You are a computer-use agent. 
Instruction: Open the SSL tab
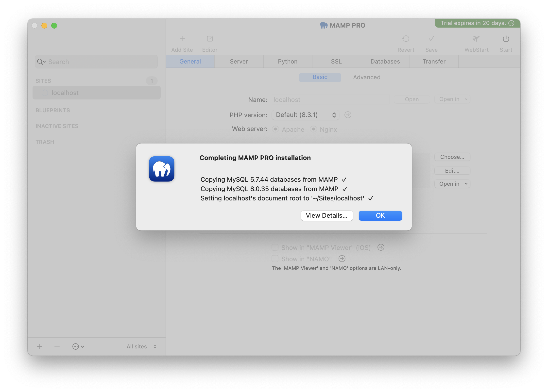[336, 61]
